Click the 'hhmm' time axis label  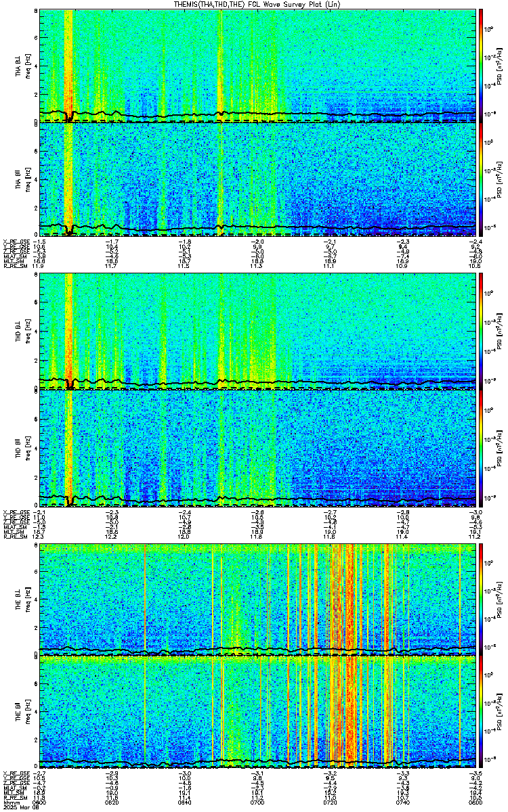(x=10, y=803)
